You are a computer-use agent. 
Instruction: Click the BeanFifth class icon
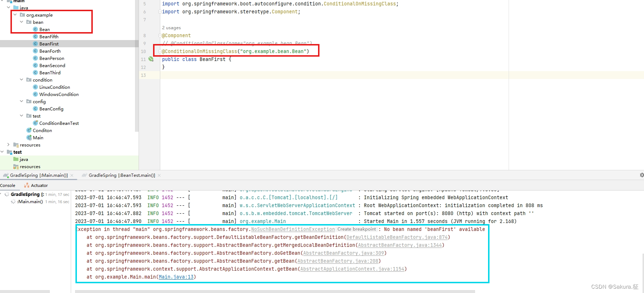(35, 36)
